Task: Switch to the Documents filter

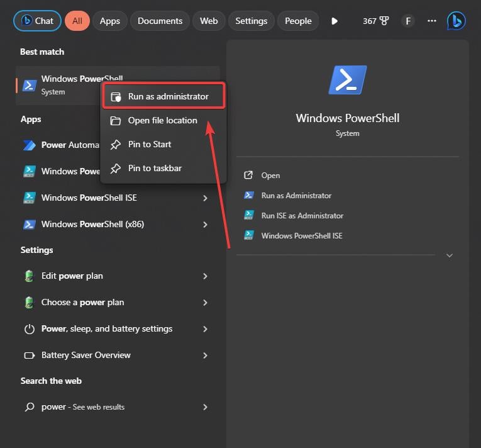Action: (x=160, y=21)
